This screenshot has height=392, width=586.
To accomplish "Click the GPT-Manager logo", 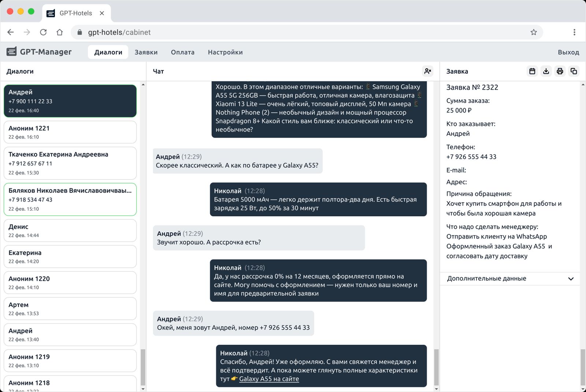I will pyautogui.click(x=39, y=52).
